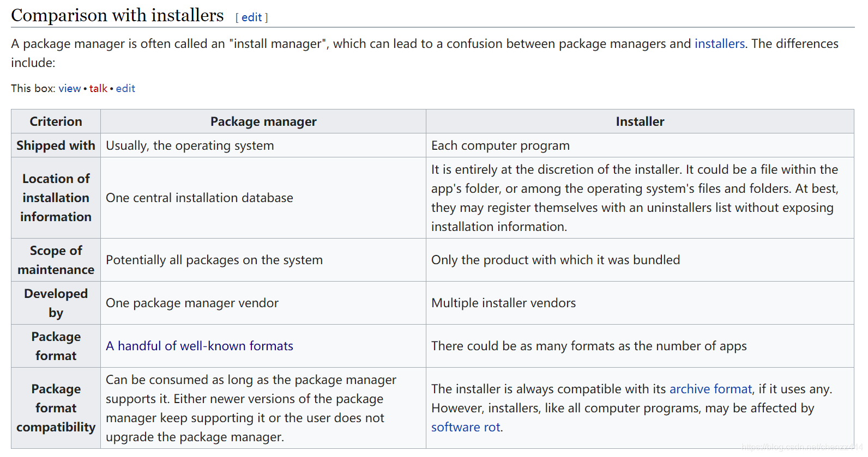This screenshot has width=868, height=457.
Task: Click the cell Multiple installer vendors
Action: (x=640, y=303)
